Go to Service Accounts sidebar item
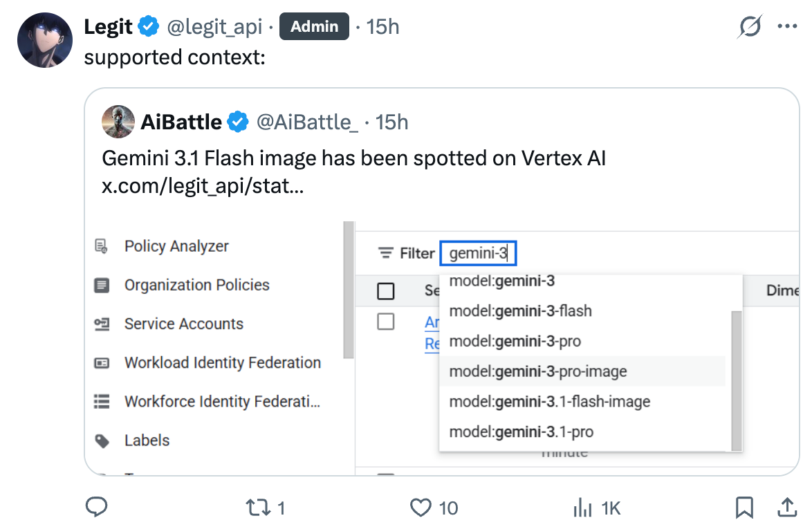 [x=183, y=324]
